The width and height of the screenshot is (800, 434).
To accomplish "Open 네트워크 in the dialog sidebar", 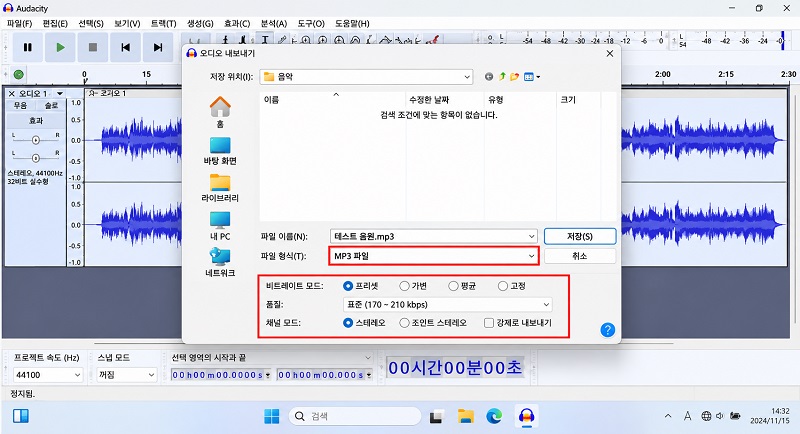I will point(220,263).
